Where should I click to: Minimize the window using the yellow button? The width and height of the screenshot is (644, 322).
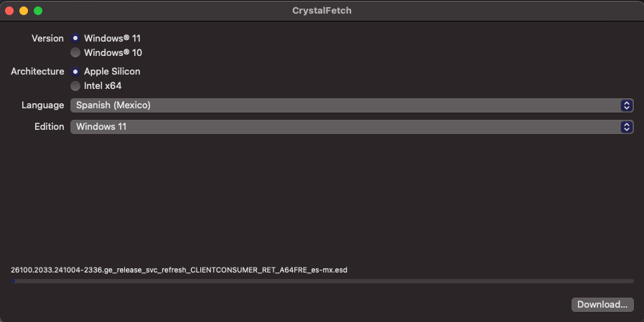point(24,11)
